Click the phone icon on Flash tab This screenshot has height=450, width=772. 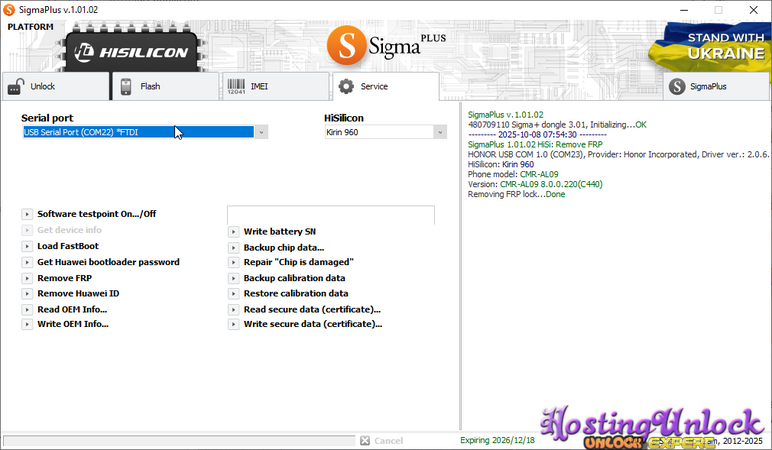click(x=127, y=87)
